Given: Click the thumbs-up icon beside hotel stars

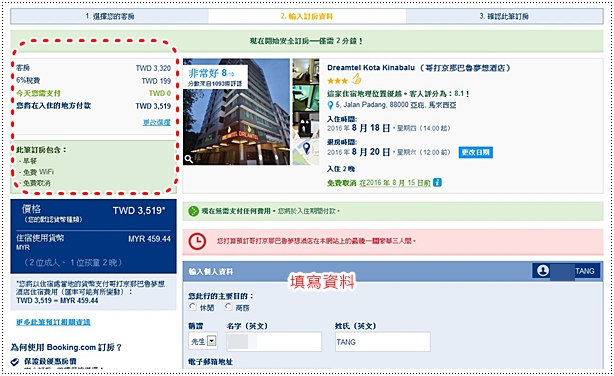Looking at the screenshot, I should tap(356, 80).
